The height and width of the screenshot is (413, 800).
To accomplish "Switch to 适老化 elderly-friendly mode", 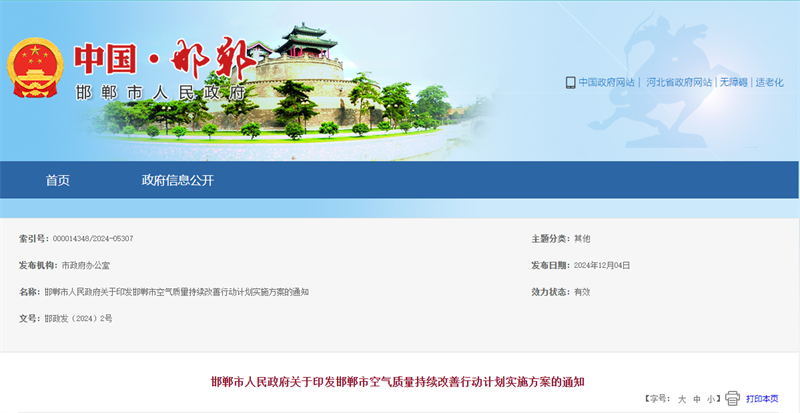I will (x=769, y=83).
